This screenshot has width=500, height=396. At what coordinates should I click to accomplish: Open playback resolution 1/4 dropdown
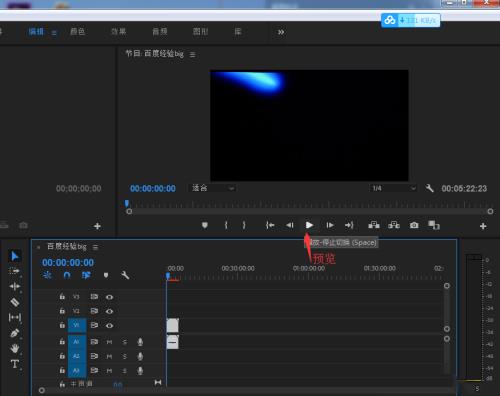[393, 188]
